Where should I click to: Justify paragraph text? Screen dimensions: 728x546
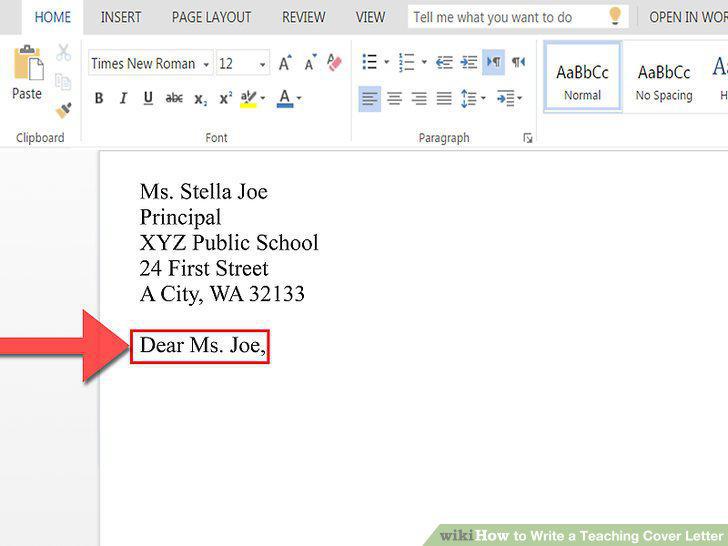pyautogui.click(x=444, y=98)
